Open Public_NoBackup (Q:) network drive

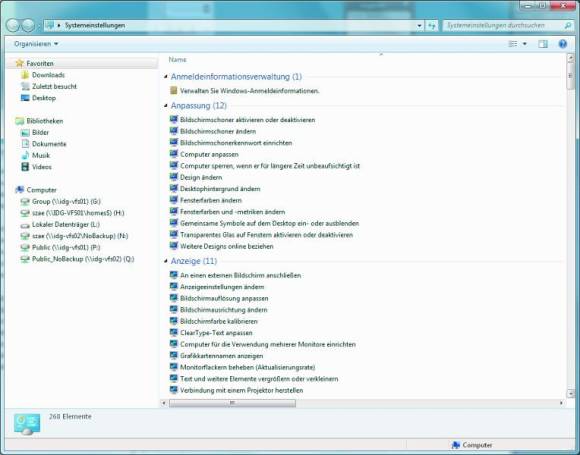tap(83, 259)
